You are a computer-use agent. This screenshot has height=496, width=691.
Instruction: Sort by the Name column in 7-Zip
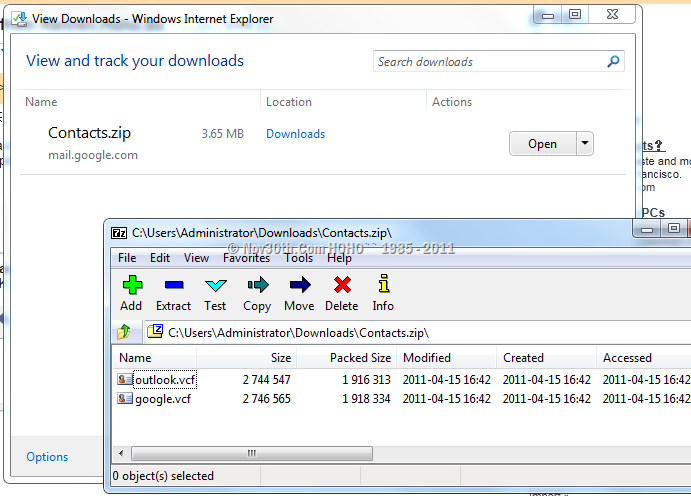pyautogui.click(x=154, y=358)
